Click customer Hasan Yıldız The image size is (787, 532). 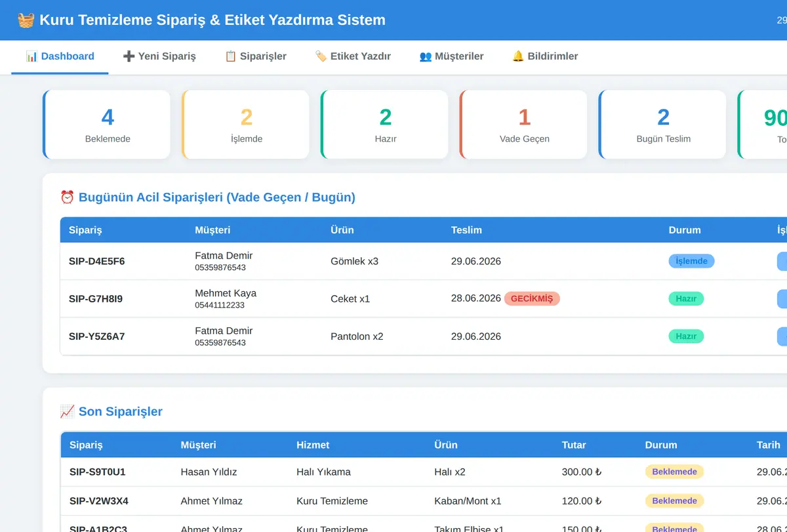209,472
